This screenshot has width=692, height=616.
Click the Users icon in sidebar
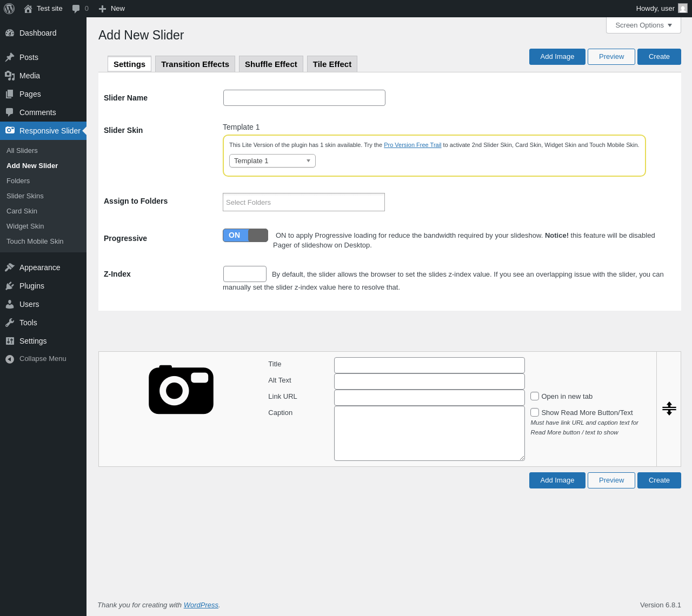10,304
